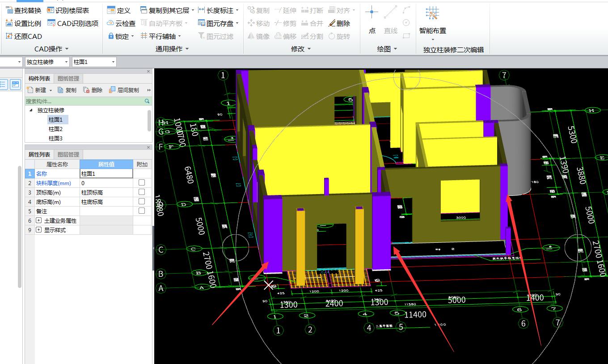Select the three-point arc drawing icon
Viewport: 608px width, 364px height.
[406, 10]
